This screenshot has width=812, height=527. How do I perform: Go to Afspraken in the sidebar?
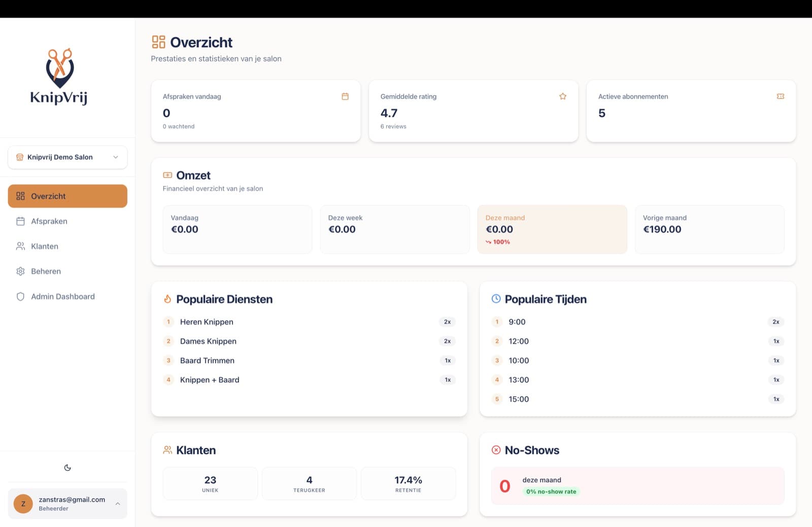coord(67,221)
